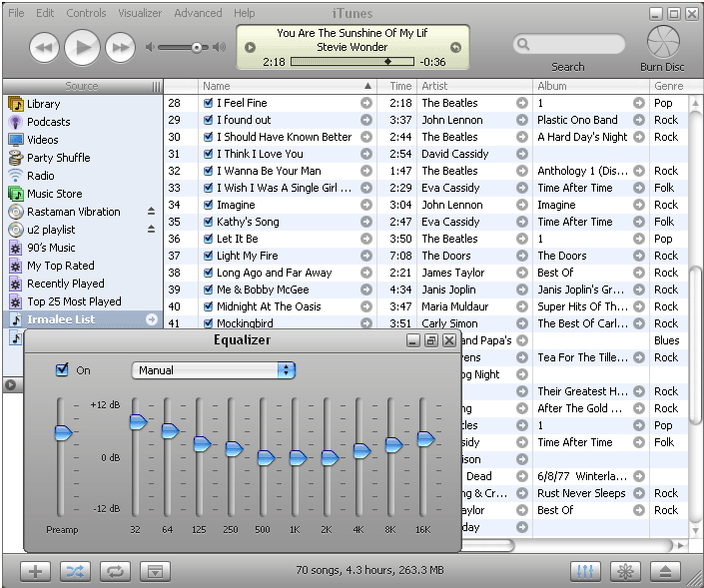Add a new playlist with plus button
Image resolution: width=704 pixels, height=588 pixels.
[35, 571]
